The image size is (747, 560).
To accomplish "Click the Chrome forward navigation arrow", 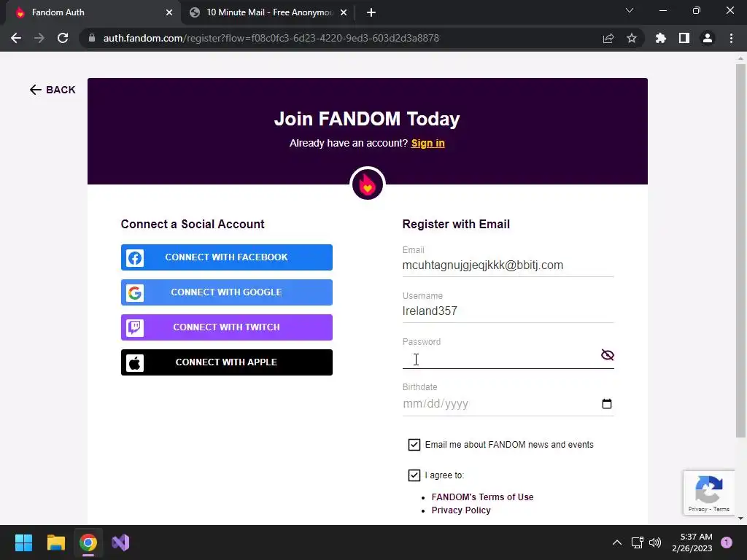I will pyautogui.click(x=39, y=38).
